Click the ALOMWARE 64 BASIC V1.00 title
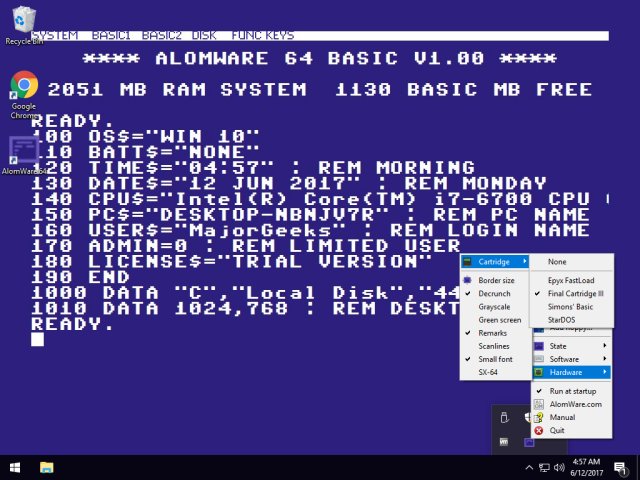This screenshot has height=480, width=640. (320, 58)
